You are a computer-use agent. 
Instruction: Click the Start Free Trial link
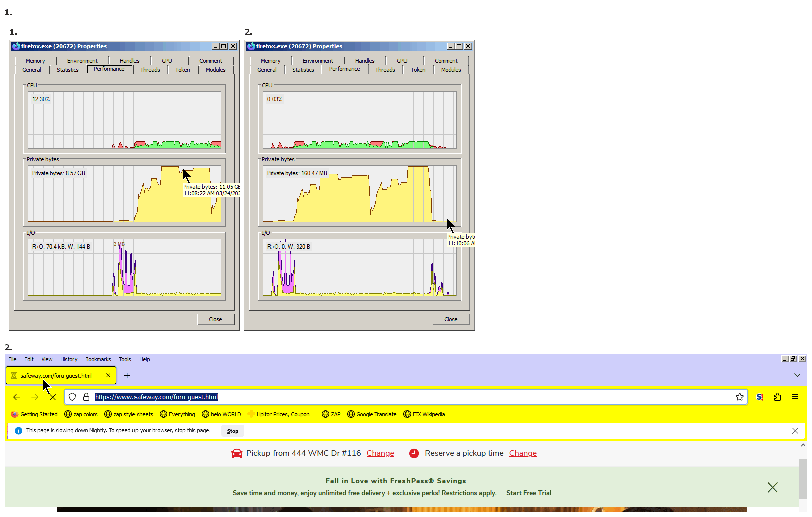528,493
